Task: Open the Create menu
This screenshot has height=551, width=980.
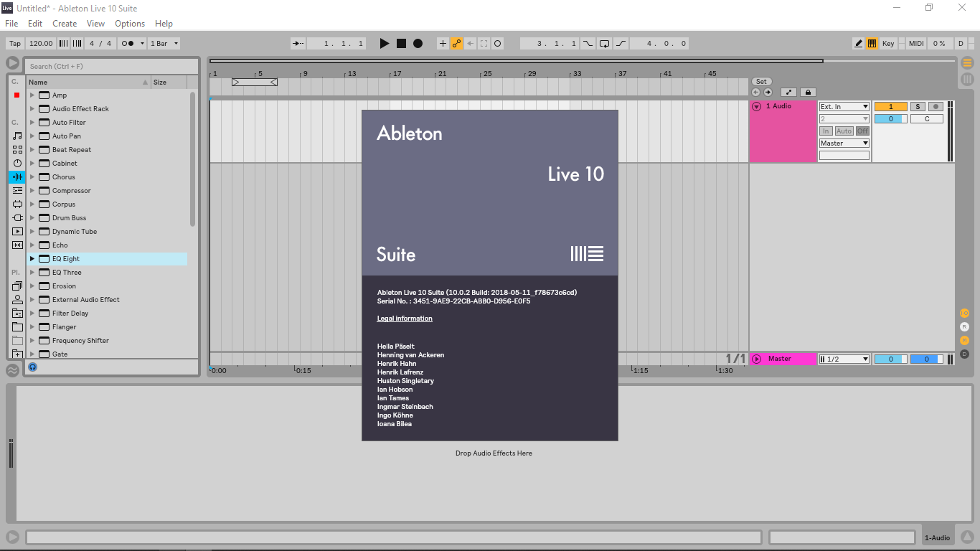Action: [x=65, y=24]
